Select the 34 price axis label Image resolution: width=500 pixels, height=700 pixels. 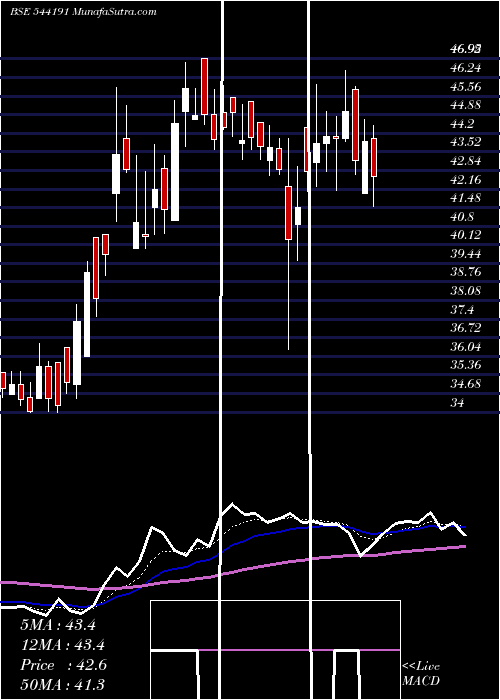click(457, 402)
